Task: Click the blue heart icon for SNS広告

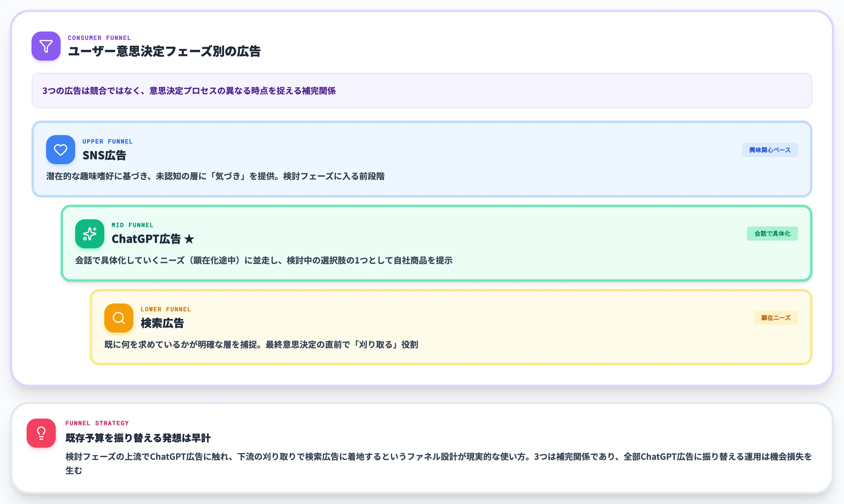Action: (x=61, y=150)
